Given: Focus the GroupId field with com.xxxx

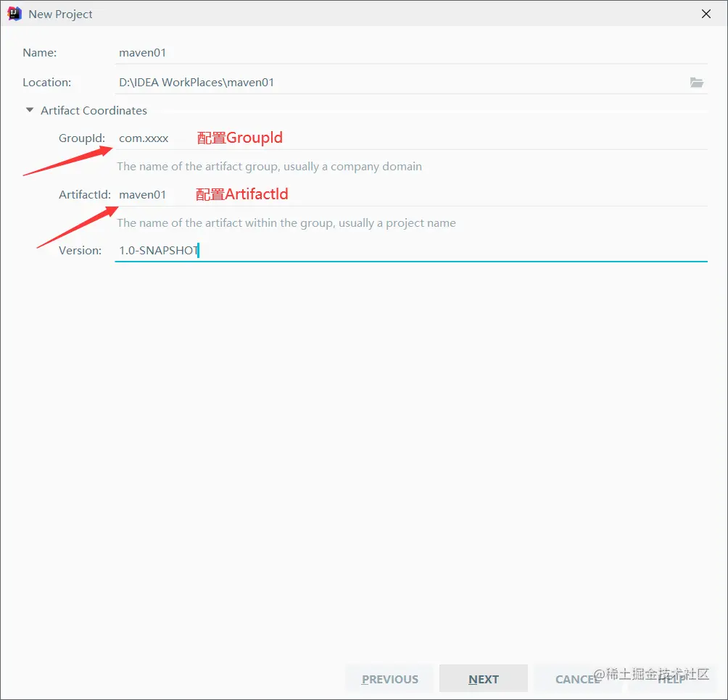Looking at the screenshot, I should point(411,138).
